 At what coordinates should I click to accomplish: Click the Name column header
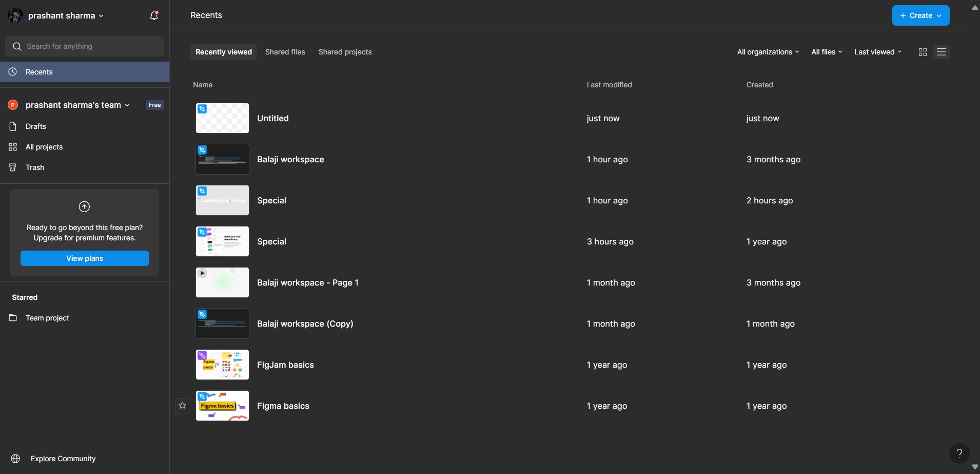click(203, 85)
